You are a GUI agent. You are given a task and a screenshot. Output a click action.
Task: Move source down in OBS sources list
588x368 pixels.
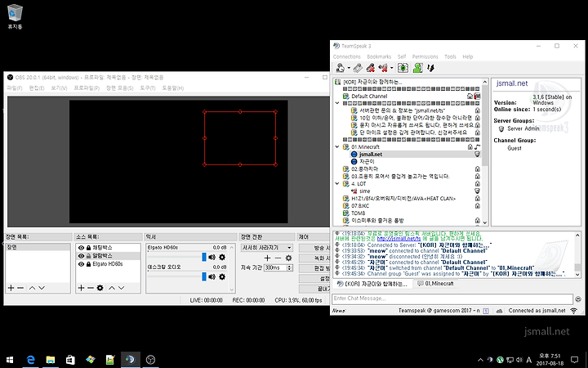coord(121,288)
